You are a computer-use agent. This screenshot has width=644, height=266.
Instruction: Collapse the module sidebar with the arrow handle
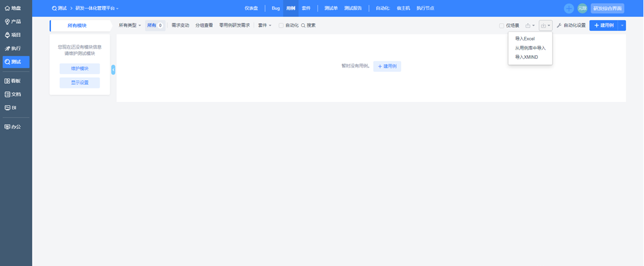click(113, 70)
